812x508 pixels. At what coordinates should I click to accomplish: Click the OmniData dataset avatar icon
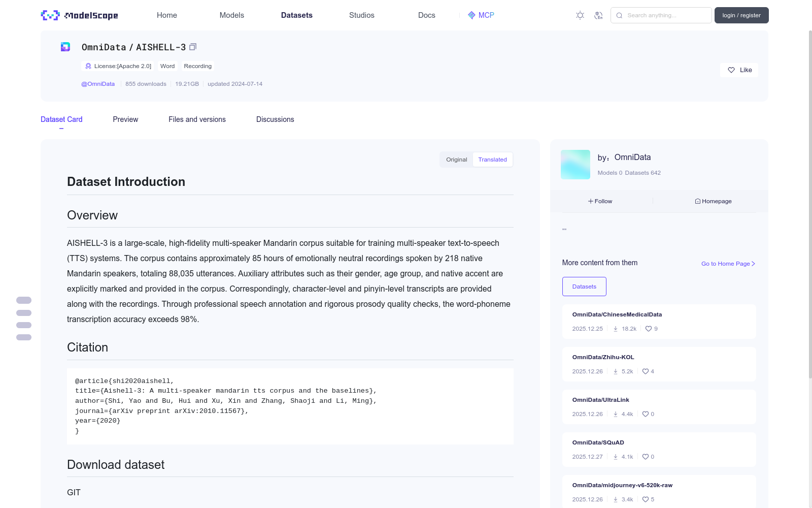coord(65,47)
